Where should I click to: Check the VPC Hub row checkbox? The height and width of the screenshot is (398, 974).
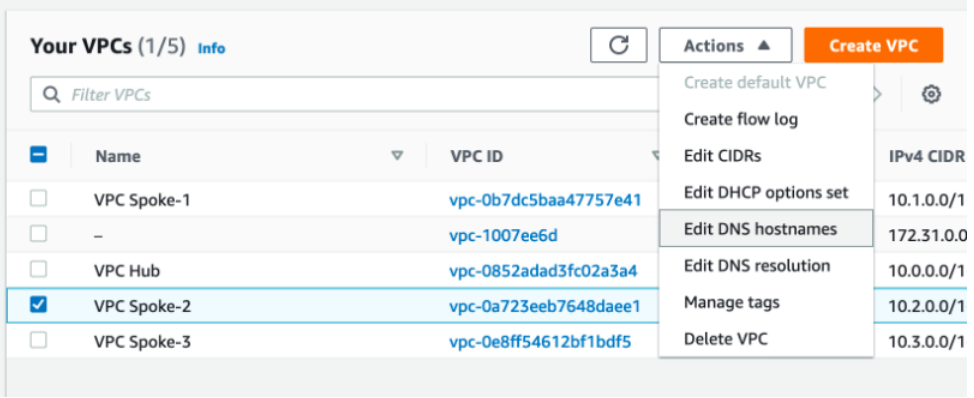pyautogui.click(x=39, y=269)
